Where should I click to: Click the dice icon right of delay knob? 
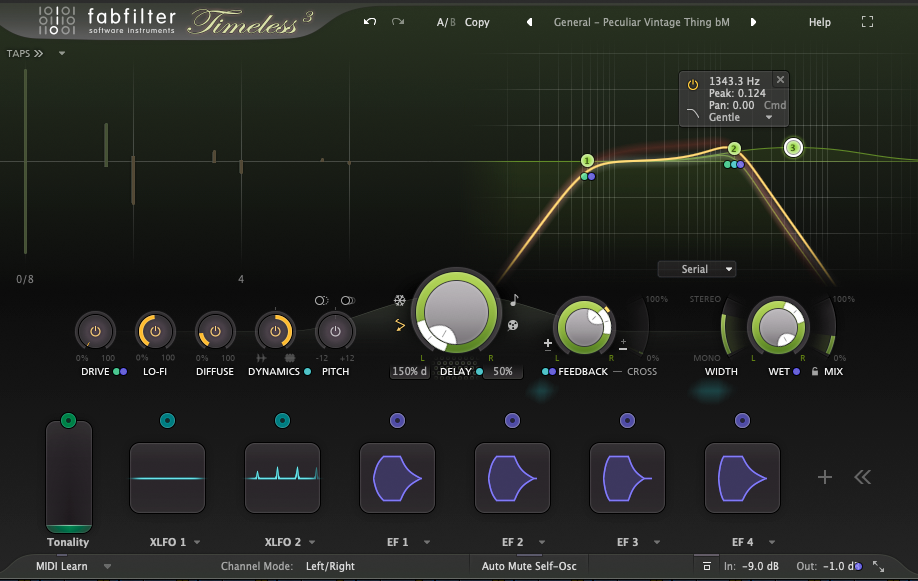pos(513,325)
